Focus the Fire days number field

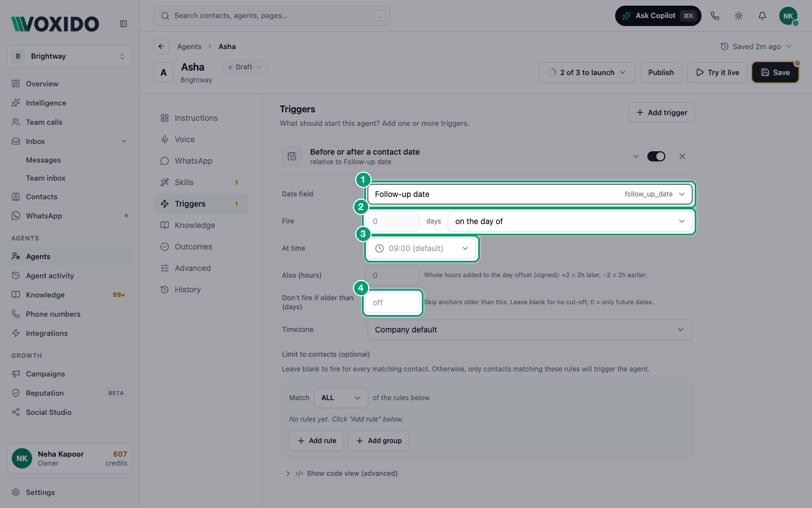pos(392,221)
